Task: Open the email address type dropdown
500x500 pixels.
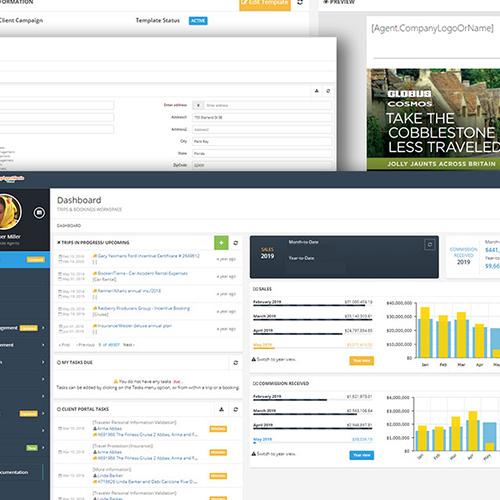Action: 198,105
